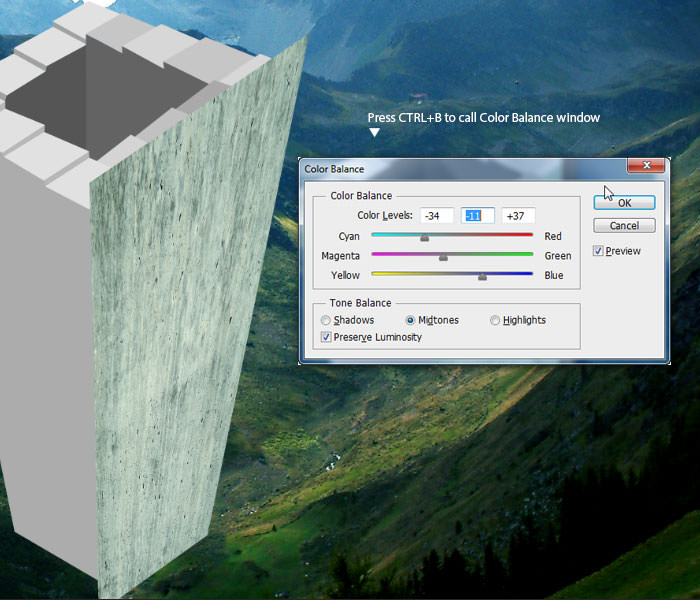
Task: Click the 'Cyan' label
Action: (x=349, y=236)
